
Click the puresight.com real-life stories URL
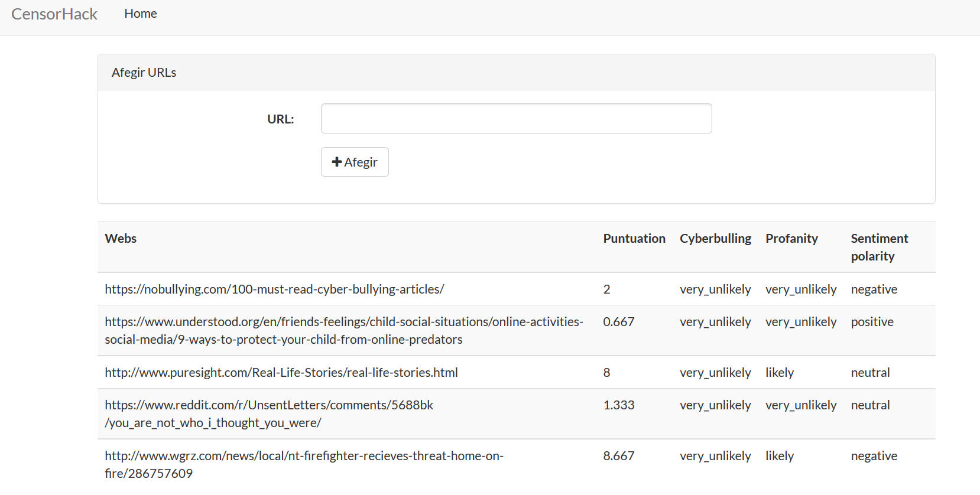point(281,373)
